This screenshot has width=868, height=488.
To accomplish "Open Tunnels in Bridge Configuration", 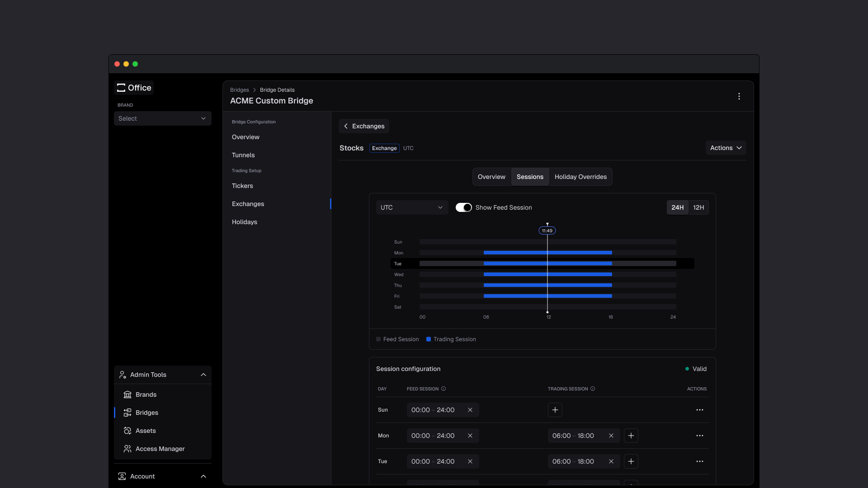I will (x=243, y=155).
